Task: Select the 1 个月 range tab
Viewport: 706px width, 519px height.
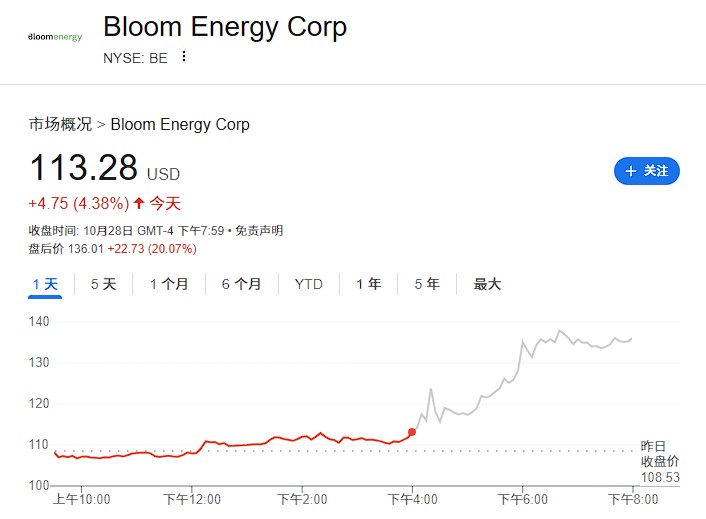Action: (x=169, y=284)
